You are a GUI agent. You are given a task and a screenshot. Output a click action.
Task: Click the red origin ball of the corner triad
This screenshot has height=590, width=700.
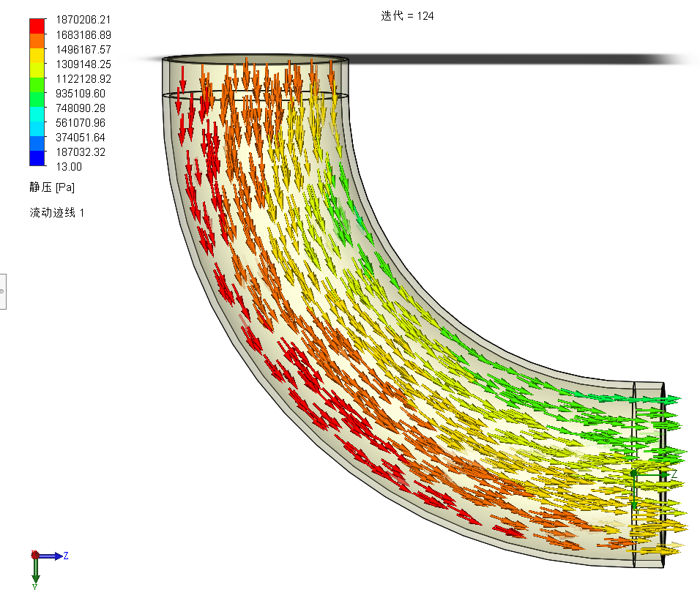point(34,555)
